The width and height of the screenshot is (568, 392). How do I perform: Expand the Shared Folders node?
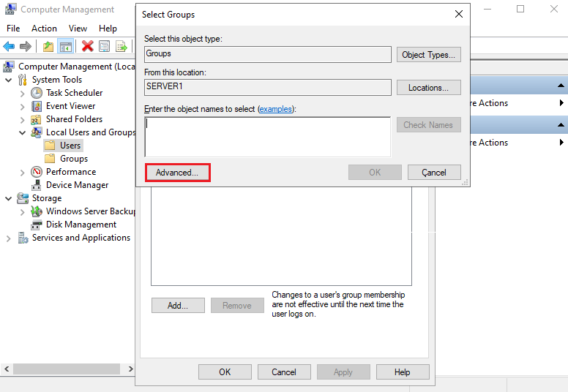(22, 119)
